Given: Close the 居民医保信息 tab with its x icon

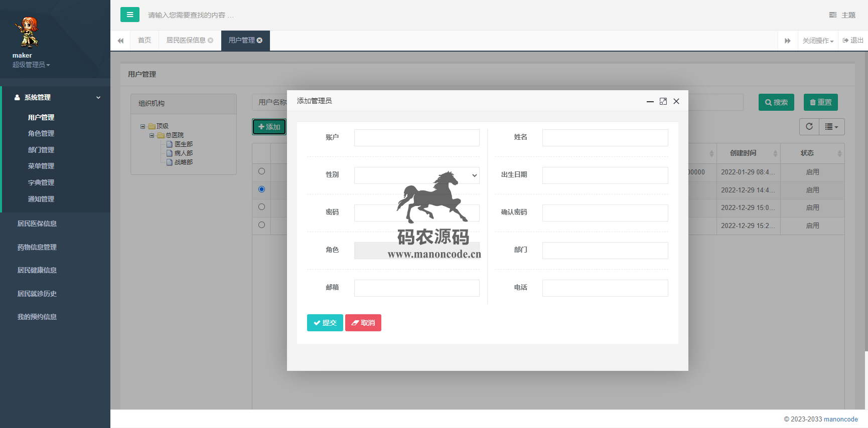Looking at the screenshot, I should (x=211, y=41).
